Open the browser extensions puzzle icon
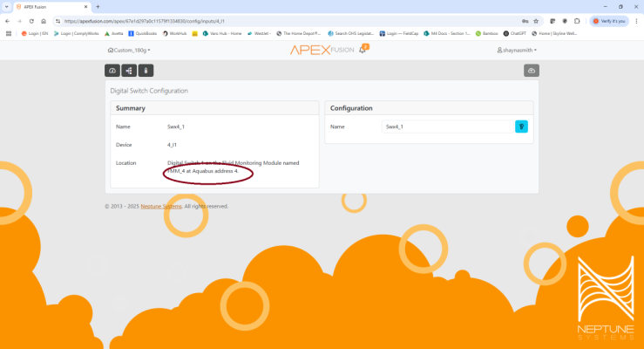Viewport: 644px width, 349px height. 577,21
